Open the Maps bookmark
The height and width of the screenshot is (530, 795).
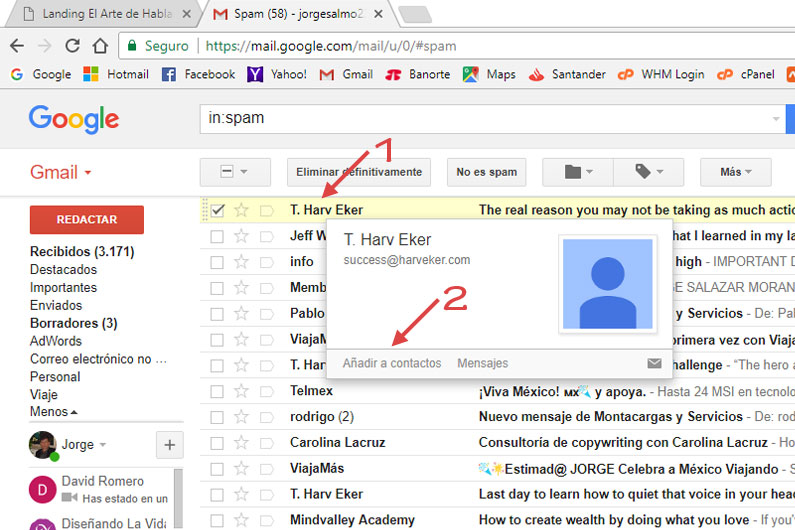coord(489,75)
